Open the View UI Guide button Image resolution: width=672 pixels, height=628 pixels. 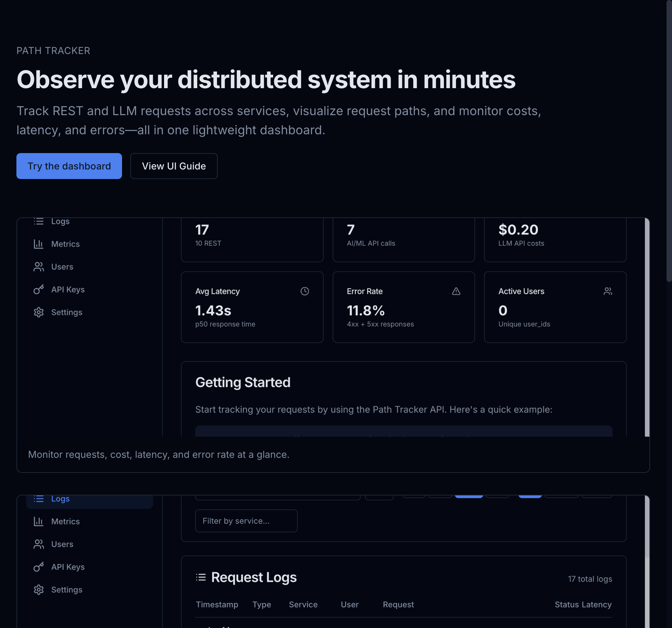[174, 166]
